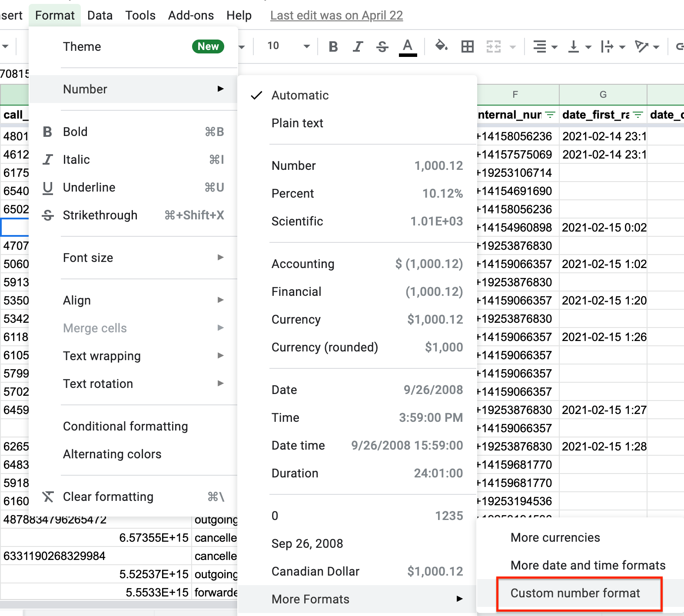Viewport: 684px width, 616px height.
Task: Choose Bold in the Format menu
Action: click(x=133, y=132)
